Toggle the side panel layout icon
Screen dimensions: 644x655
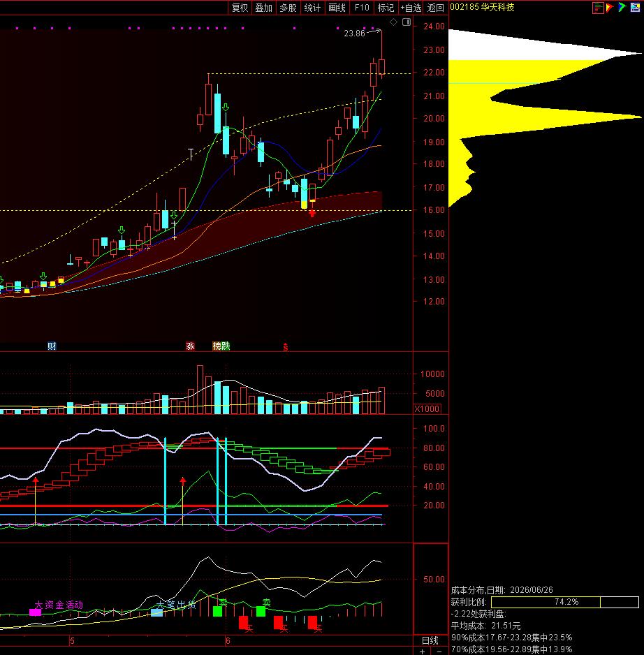pos(407,22)
